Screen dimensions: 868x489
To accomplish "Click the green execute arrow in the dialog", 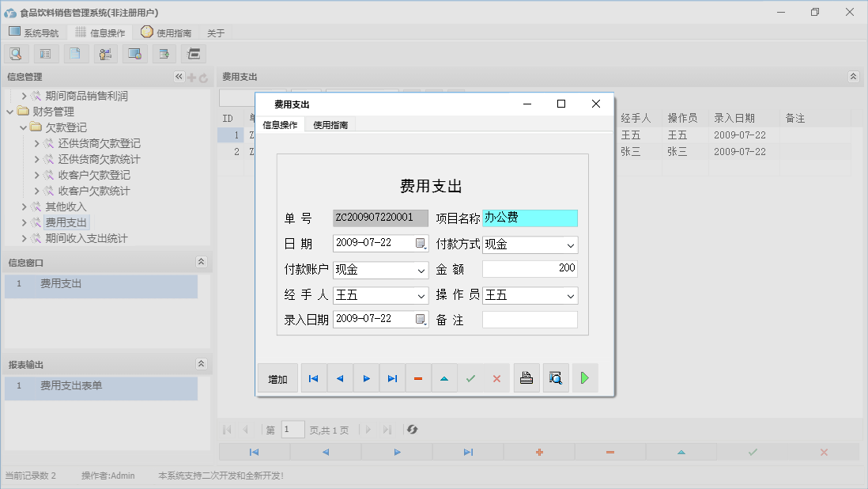I will click(x=585, y=377).
